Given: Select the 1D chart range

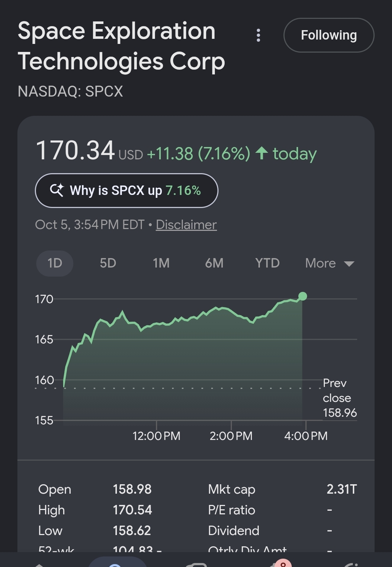Looking at the screenshot, I should [x=55, y=263].
